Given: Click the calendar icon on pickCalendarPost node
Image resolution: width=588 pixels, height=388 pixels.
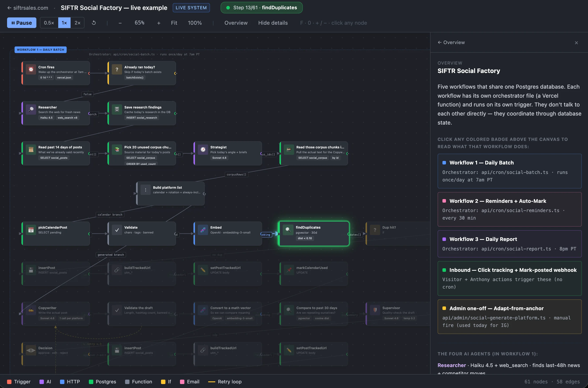Looking at the screenshot, I should (31, 230).
